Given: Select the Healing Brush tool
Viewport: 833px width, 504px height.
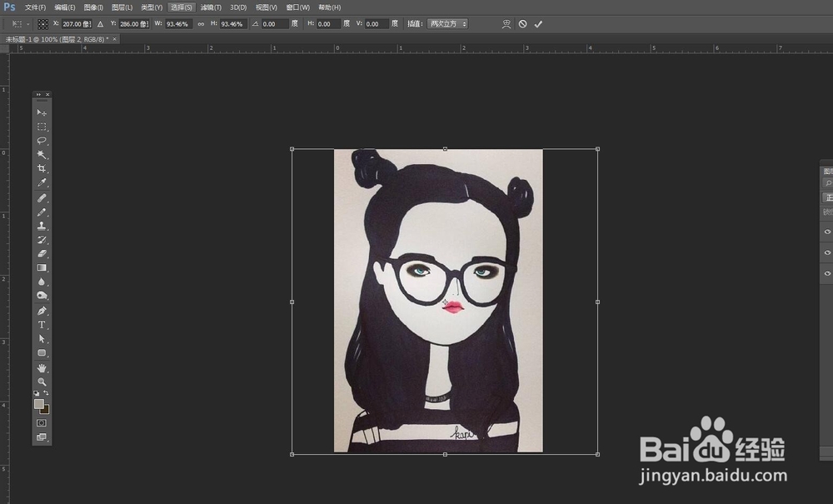Looking at the screenshot, I should [x=42, y=198].
